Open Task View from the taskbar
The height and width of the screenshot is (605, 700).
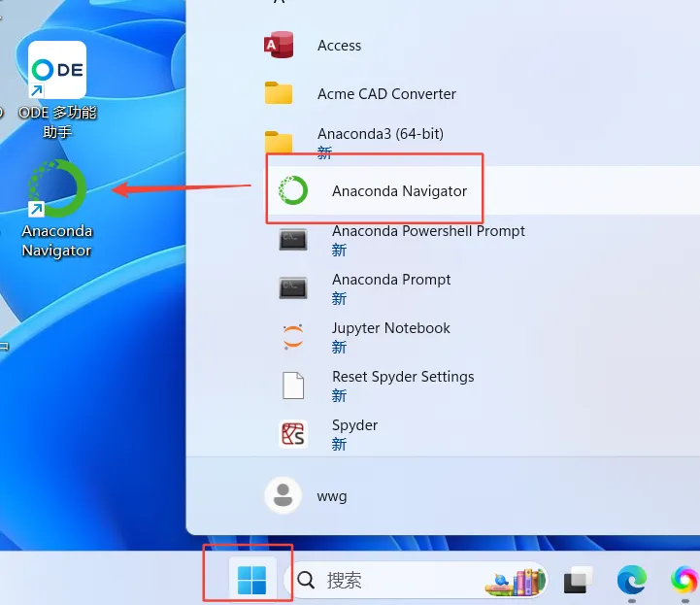(578, 580)
